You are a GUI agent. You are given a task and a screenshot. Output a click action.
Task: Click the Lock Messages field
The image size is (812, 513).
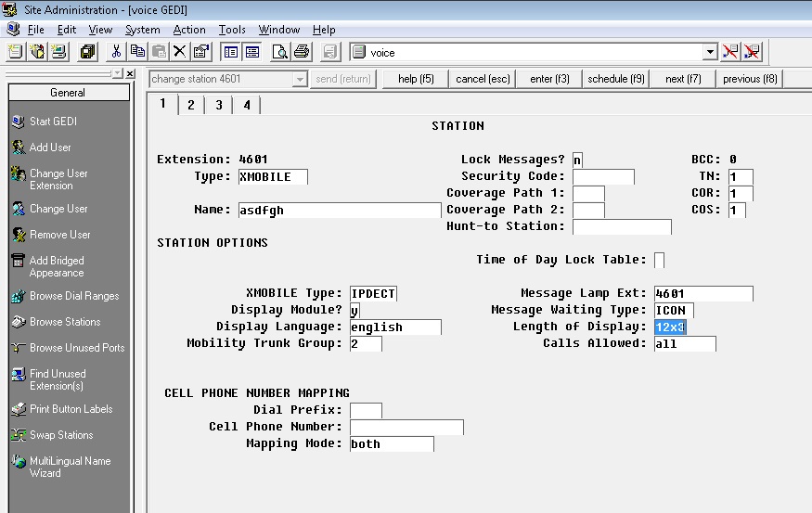[x=577, y=160]
